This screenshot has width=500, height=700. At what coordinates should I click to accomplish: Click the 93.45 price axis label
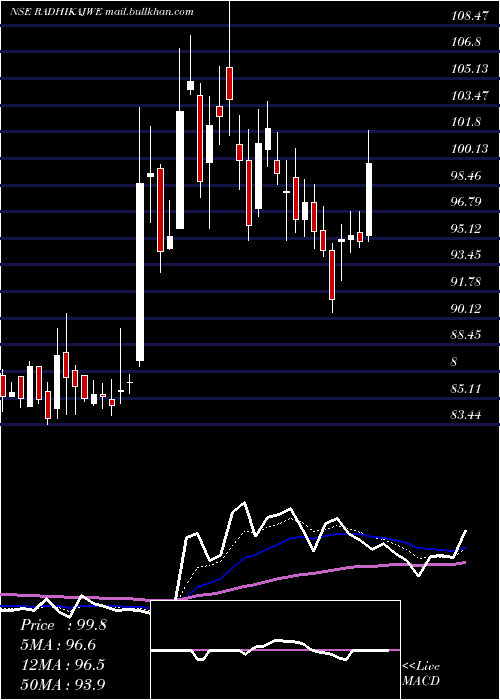tap(466, 255)
